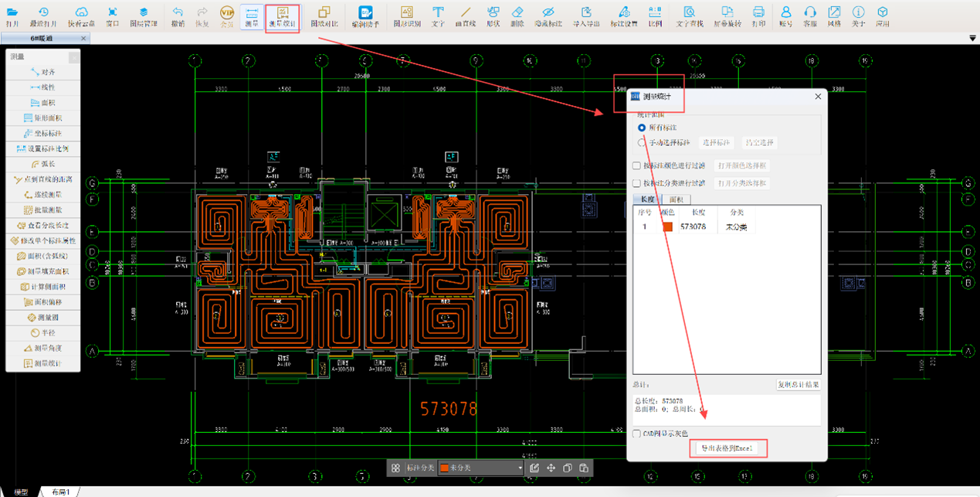Image resolution: width=980 pixels, height=497 pixels.
Task: Expand the tab list arrow at right
Action: 972,39
